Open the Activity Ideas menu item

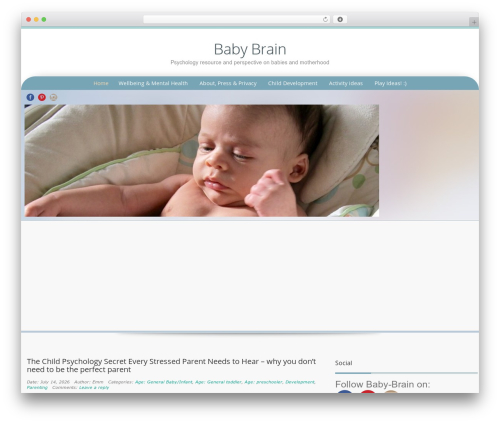tap(346, 83)
